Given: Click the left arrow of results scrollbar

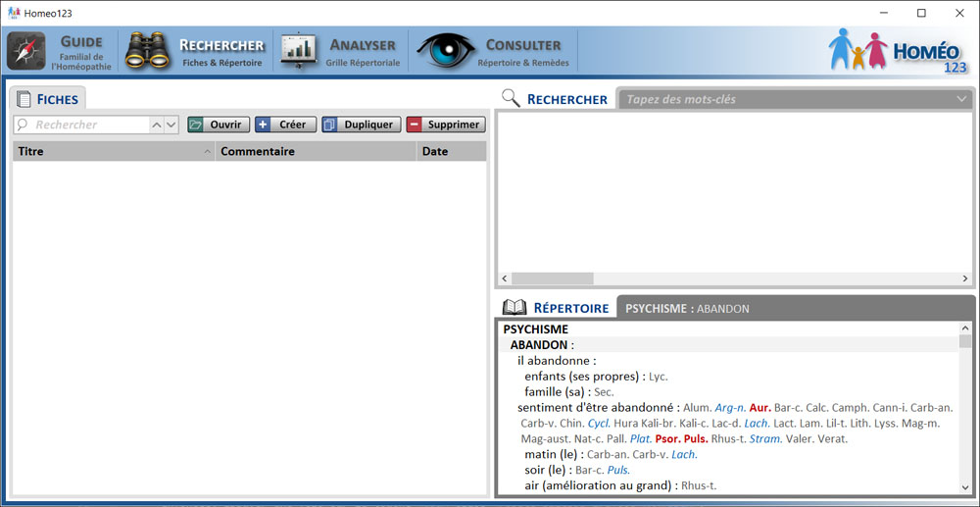Looking at the screenshot, I should point(505,279).
